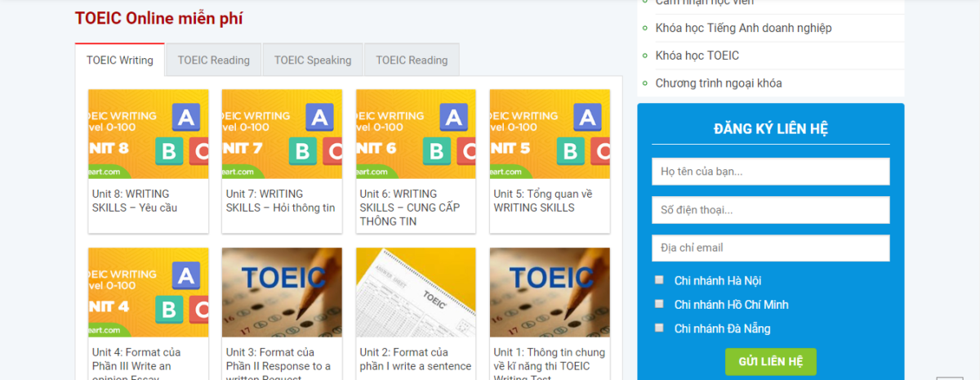The width and height of the screenshot is (980, 380).
Task: Open 'Chương trình ngoại khóa' sidebar link
Action: click(718, 83)
